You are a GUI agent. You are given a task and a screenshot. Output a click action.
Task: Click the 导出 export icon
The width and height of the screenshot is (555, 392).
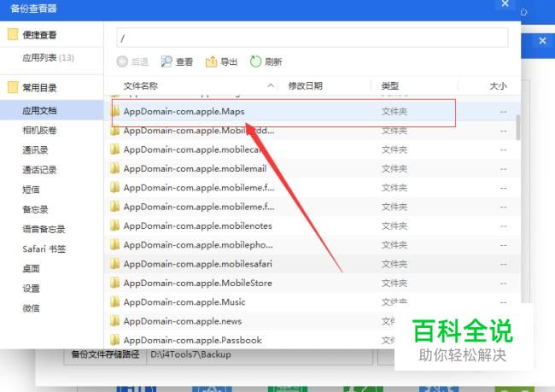tap(211, 61)
